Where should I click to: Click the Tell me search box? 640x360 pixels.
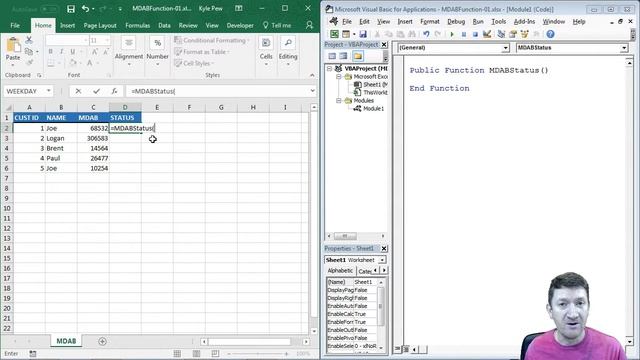277,25
